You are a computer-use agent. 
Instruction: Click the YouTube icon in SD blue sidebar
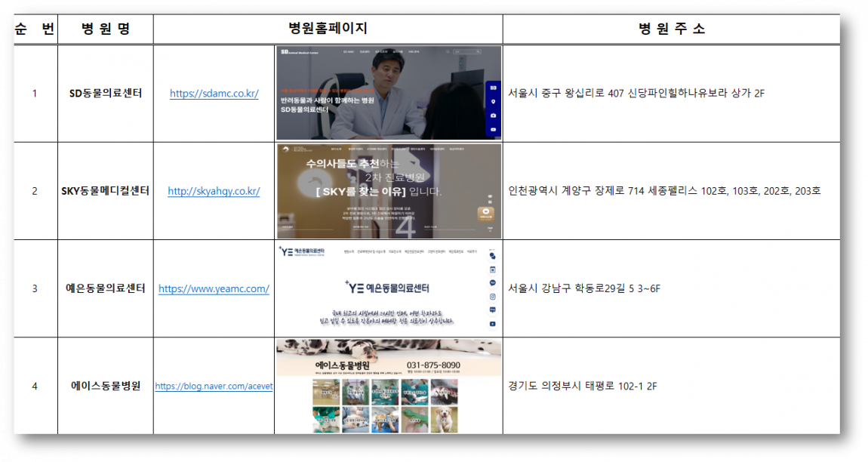pos(493,129)
